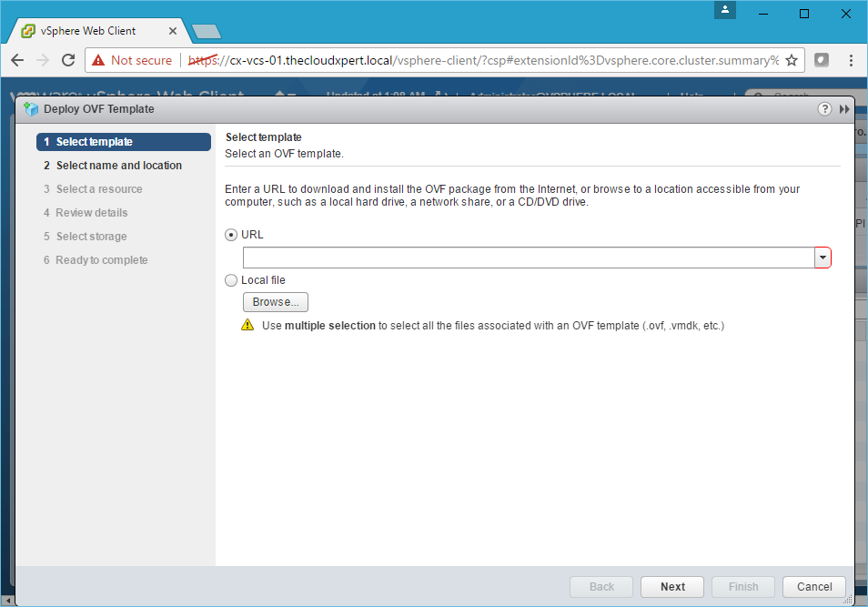Image resolution: width=868 pixels, height=607 pixels.
Task: Click the browser extension icon beside the star
Action: 821,60
